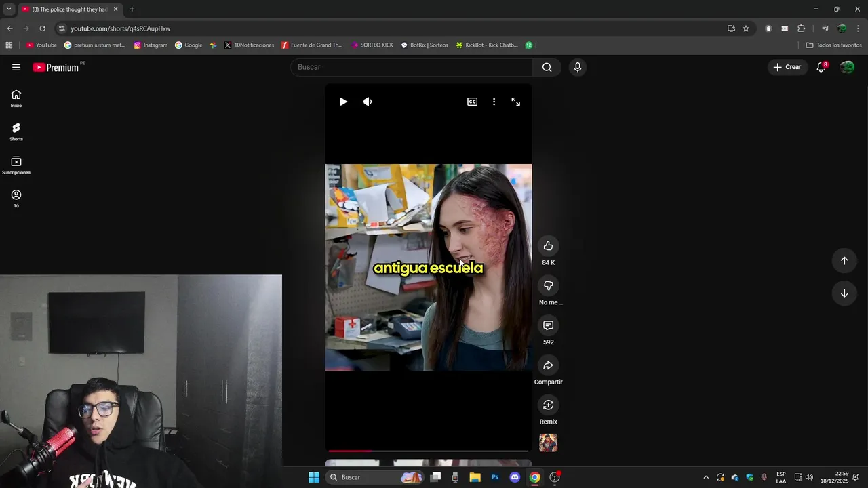This screenshot has height=488, width=868.
Task: Open Chrome profile avatar
Action: [x=842, y=28]
